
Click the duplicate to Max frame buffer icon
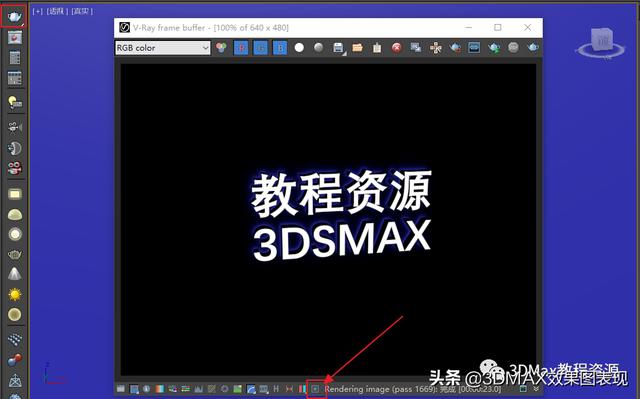416,48
